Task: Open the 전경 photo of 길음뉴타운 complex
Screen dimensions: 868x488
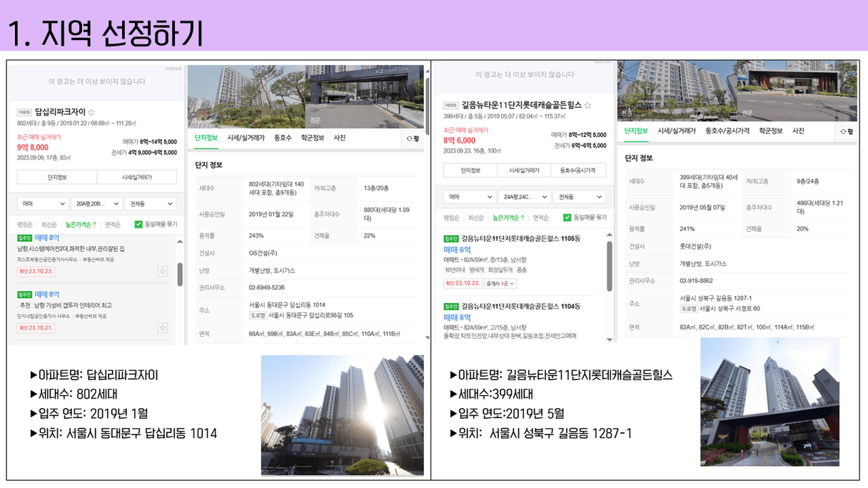Action: [x=677, y=91]
